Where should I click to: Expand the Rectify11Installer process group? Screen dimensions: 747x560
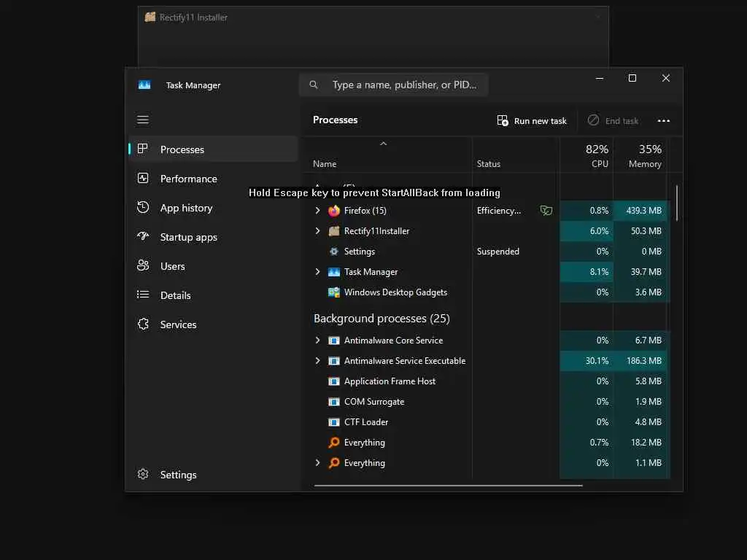point(318,231)
